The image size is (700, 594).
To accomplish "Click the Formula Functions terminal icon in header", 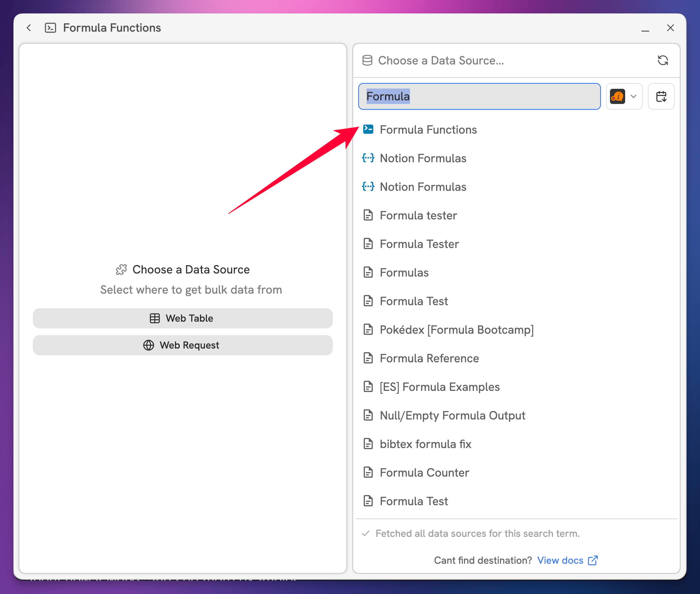I will [50, 28].
